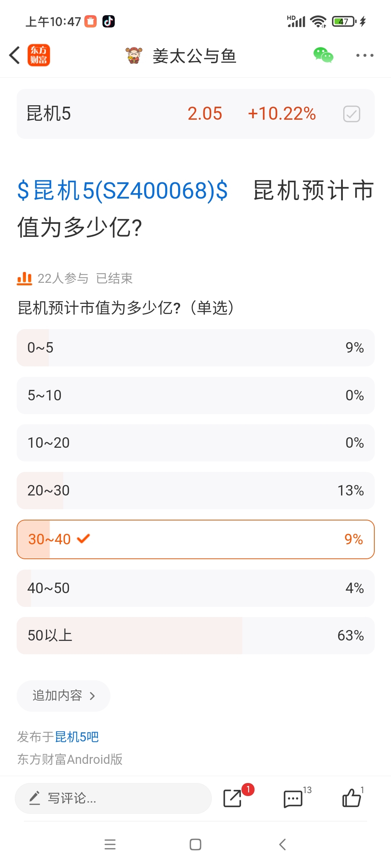Screen dimensions: 391x868
Task: Choose the 0~5 poll option
Action: point(195,348)
